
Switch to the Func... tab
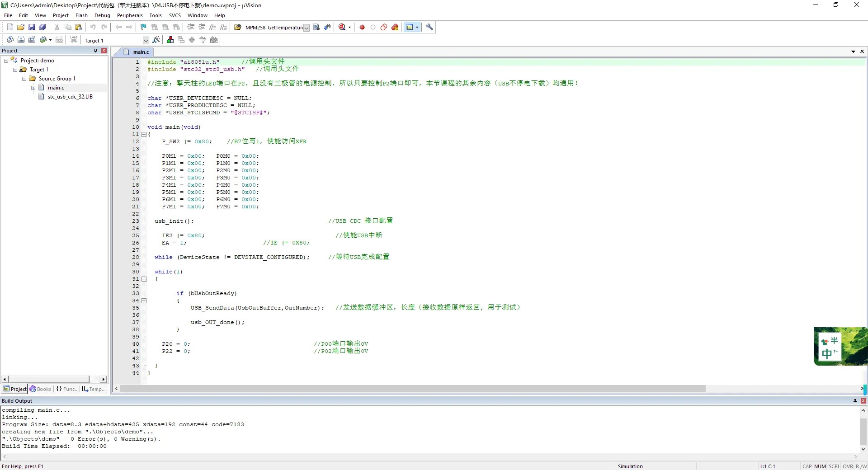pyautogui.click(x=67, y=389)
